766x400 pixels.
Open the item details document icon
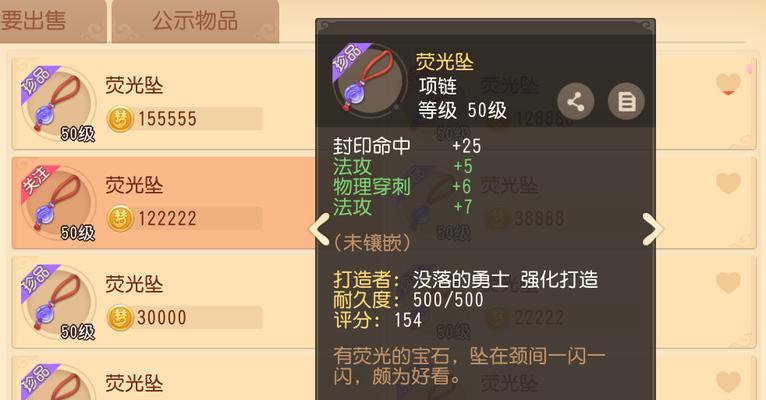coord(626,102)
